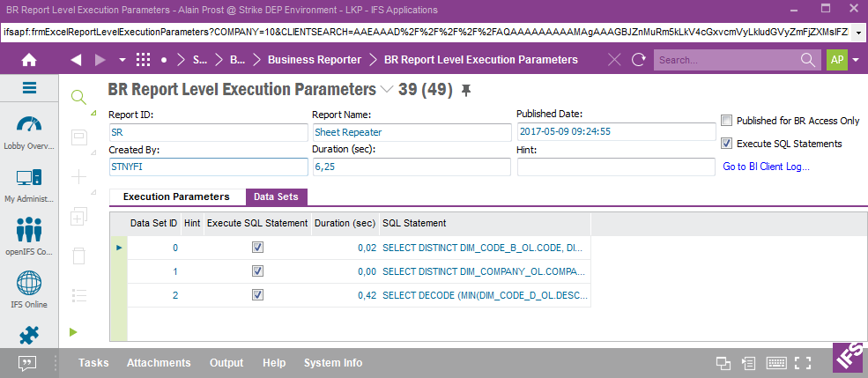Click Duration (sec) column header in table
Image resolution: width=868 pixels, height=378 pixels.
tap(345, 223)
